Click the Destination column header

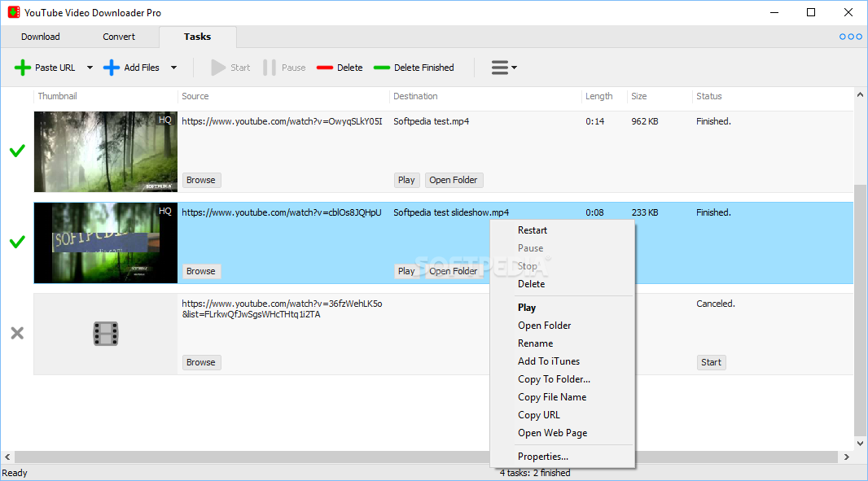[x=415, y=96]
